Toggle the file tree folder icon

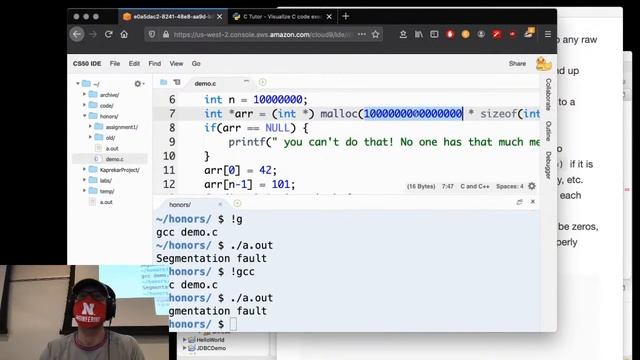pos(164,82)
